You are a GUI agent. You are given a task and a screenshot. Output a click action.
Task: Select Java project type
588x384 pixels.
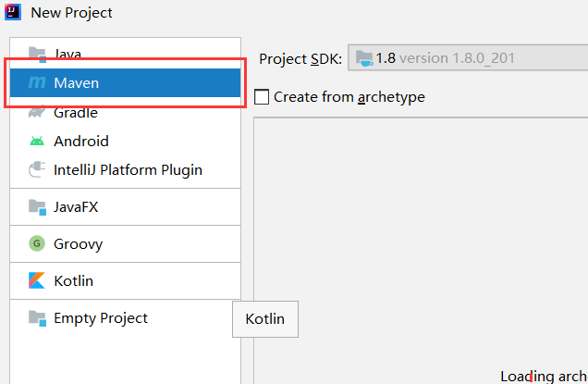[x=125, y=54]
